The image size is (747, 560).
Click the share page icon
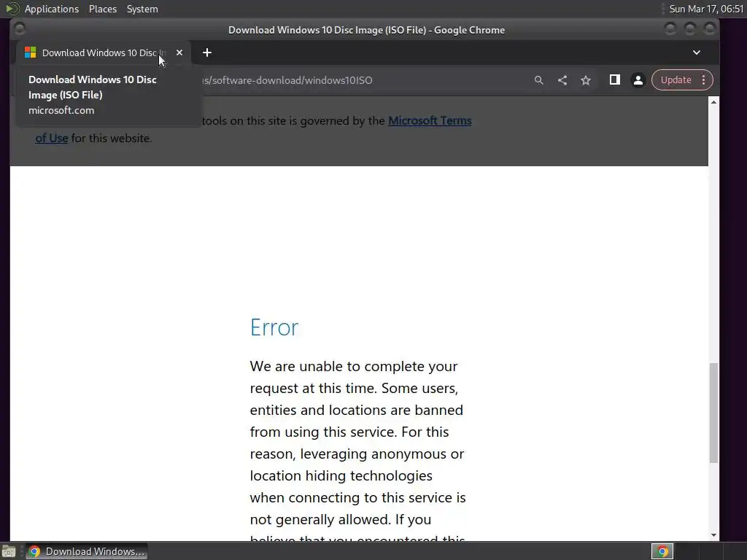(x=562, y=80)
